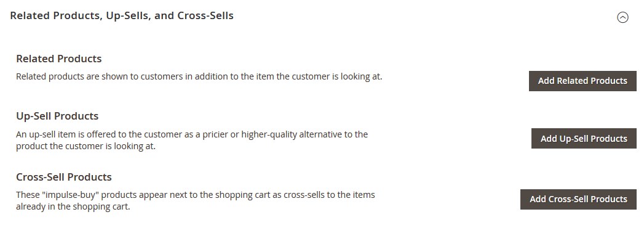Select the Up-Sell Products subheading

pyautogui.click(x=57, y=116)
